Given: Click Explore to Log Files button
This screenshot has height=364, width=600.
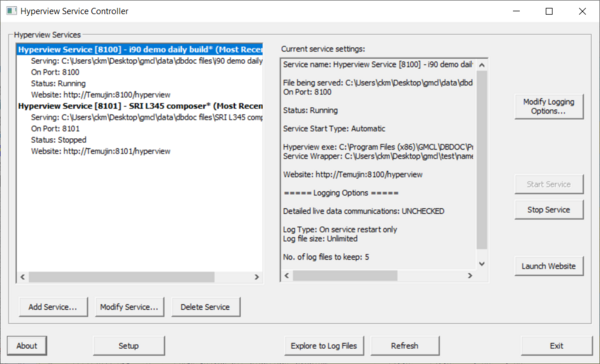Looking at the screenshot, I should point(324,346).
